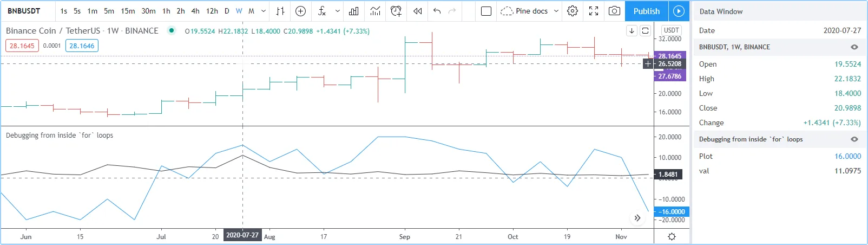Enter fullscreen mode

point(594,11)
